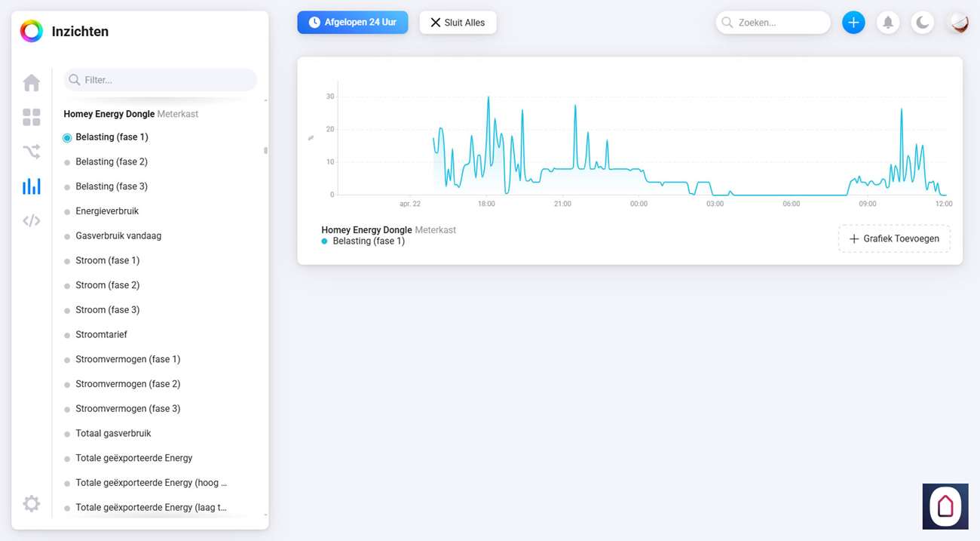Viewport: 980px width, 541px height.
Task: Enable the Stroomtarief insight
Action: tap(101, 334)
